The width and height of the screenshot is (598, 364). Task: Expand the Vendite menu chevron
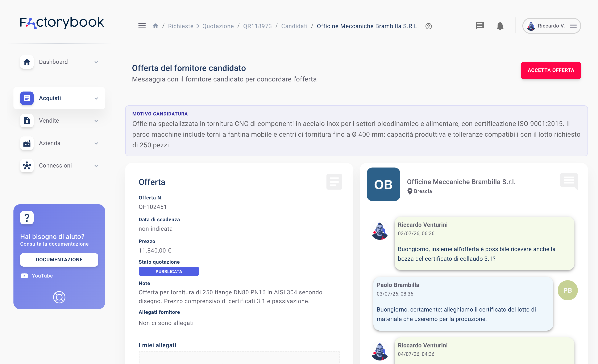pyautogui.click(x=96, y=121)
